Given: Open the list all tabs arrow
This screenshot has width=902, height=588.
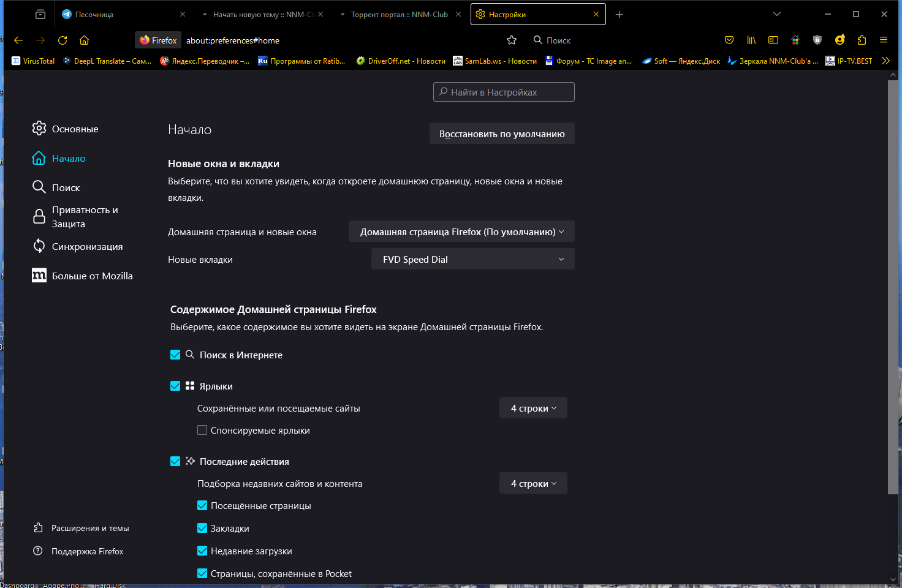Looking at the screenshot, I should pos(777,14).
